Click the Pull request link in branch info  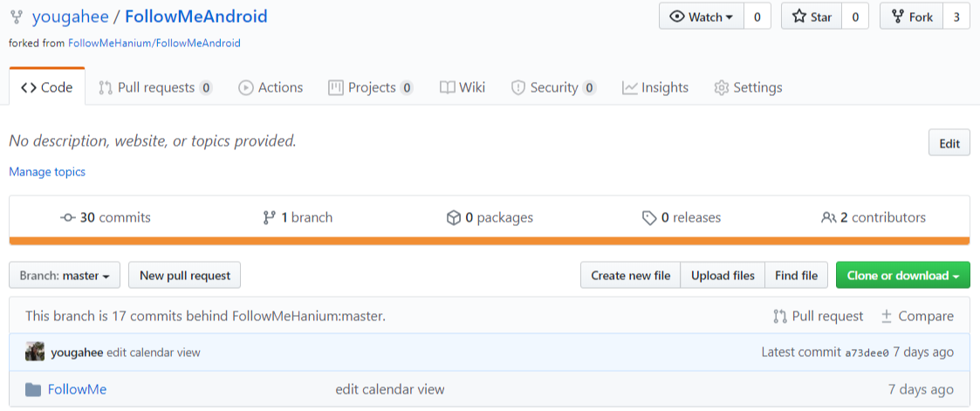pos(819,316)
